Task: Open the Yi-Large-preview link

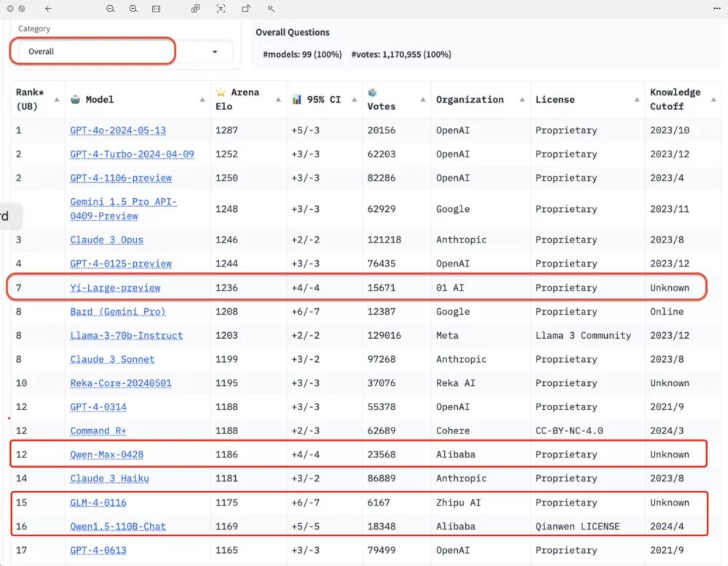Action: click(115, 288)
